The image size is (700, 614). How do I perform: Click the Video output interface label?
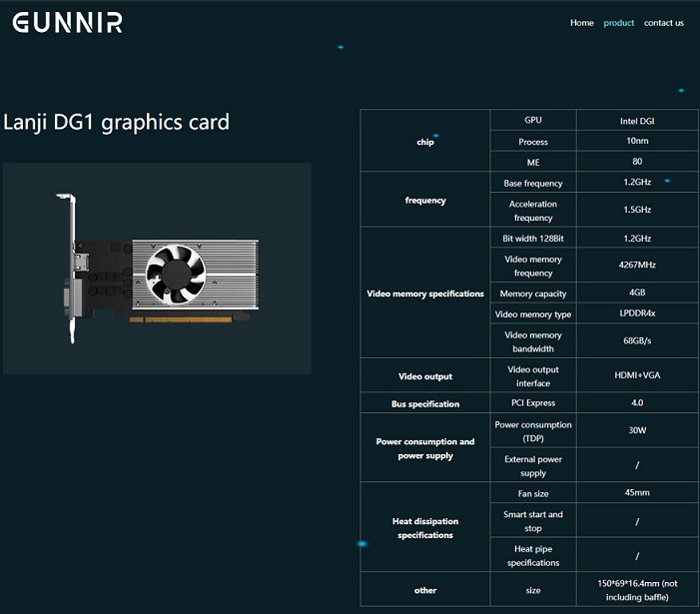coord(533,376)
